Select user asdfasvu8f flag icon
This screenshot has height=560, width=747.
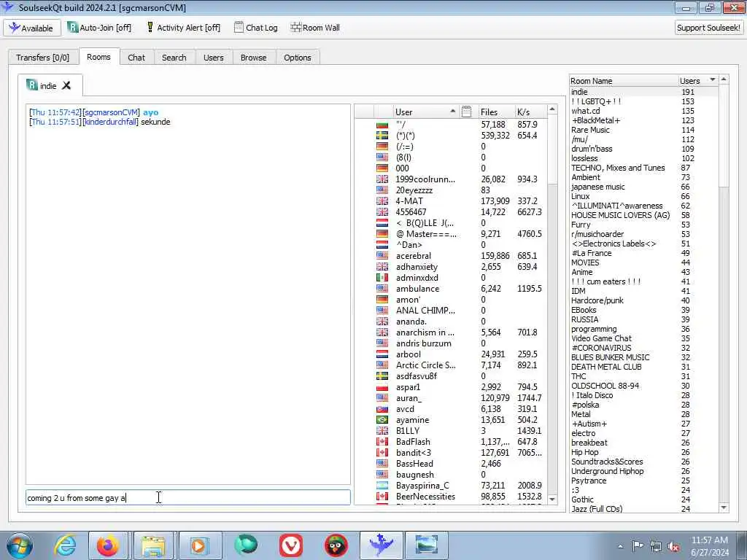(x=382, y=376)
